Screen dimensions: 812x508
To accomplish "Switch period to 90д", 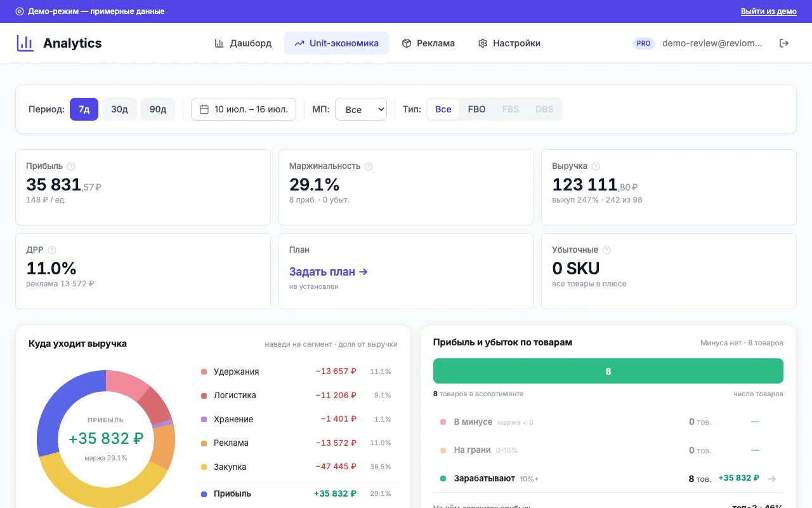I will [158, 109].
